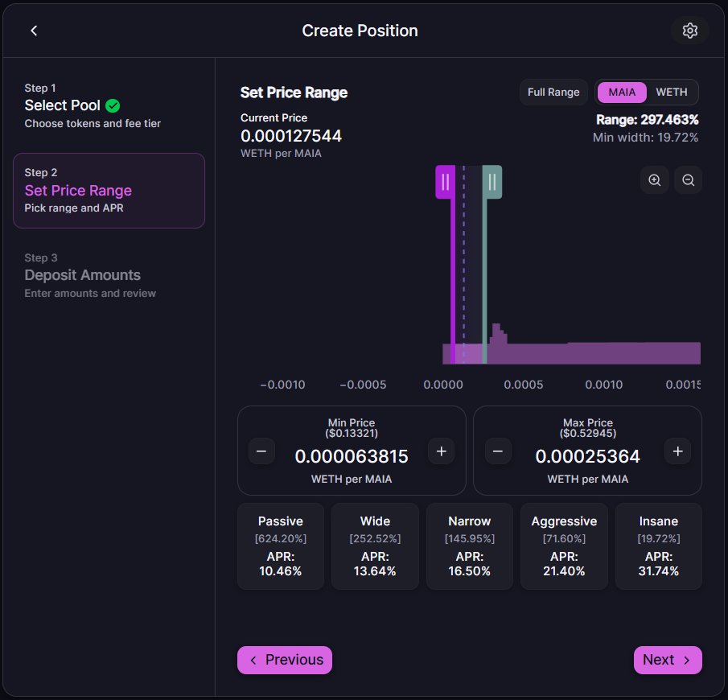
Task: Choose the Narrow range preset
Action: (x=470, y=546)
